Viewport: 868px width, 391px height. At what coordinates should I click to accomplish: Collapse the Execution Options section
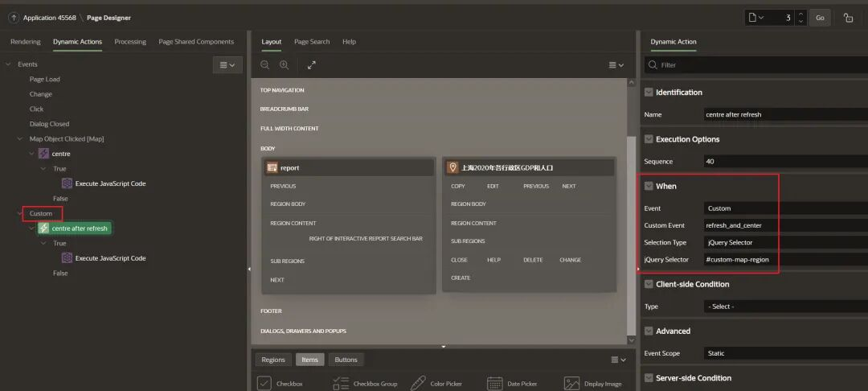point(649,139)
